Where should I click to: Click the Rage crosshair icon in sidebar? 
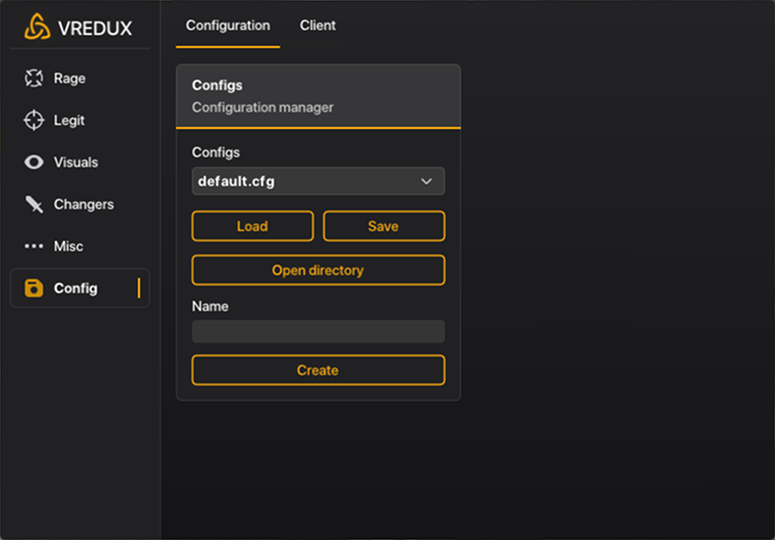(34, 78)
